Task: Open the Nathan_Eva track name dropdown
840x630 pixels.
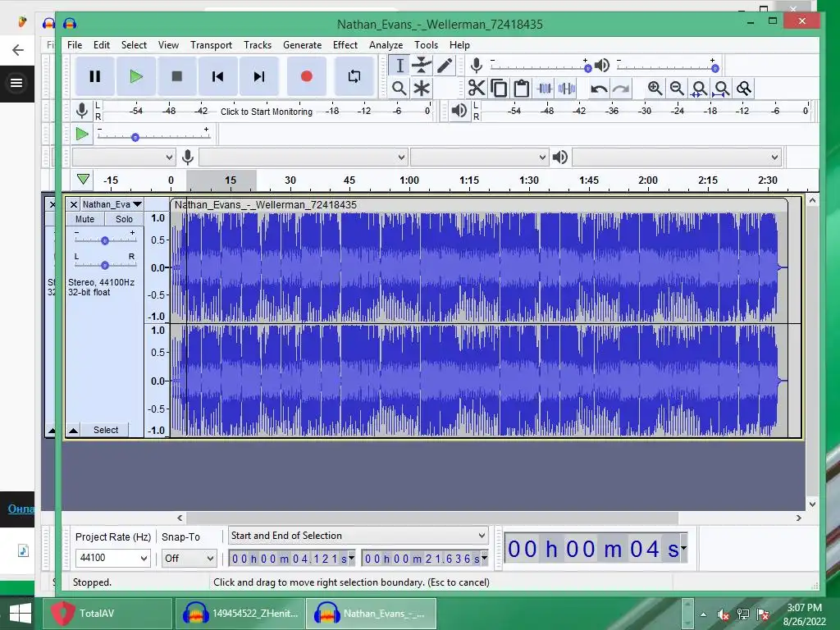Action: click(112, 204)
